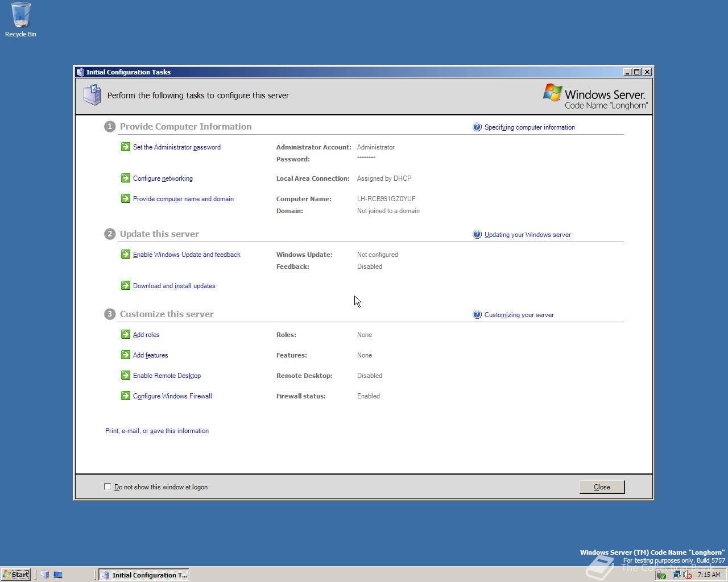Click Firewall status Enabled value
This screenshot has height=582, width=728.
(369, 396)
